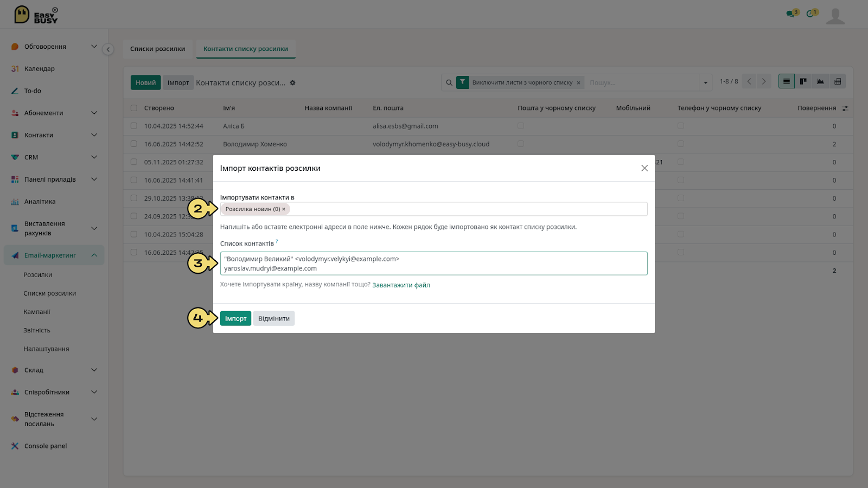Image resolution: width=868 pixels, height=488 pixels.
Task: Click Імпорт button in dialog
Action: [235, 319]
